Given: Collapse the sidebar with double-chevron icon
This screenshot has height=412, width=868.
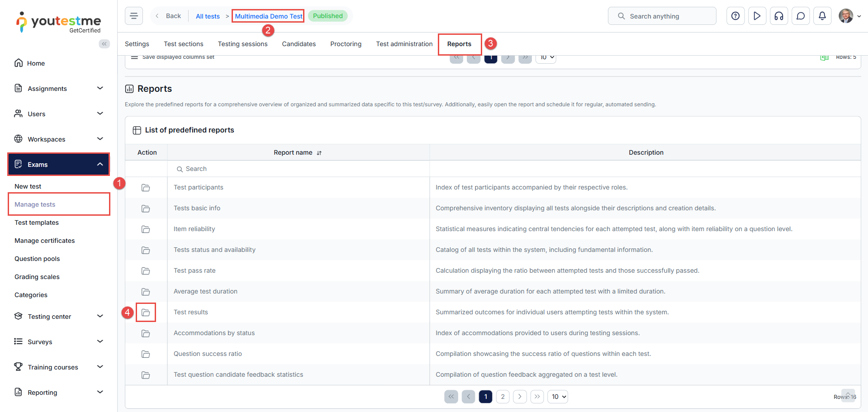Looking at the screenshot, I should point(104,44).
